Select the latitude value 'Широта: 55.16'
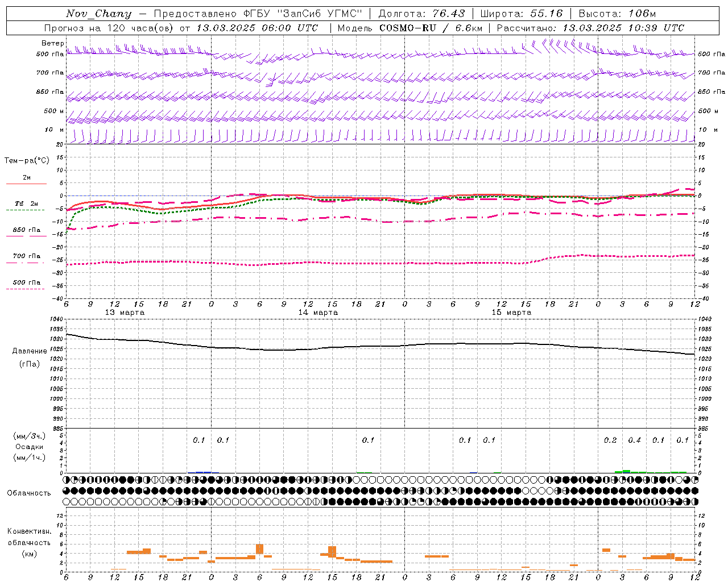 coord(522,14)
